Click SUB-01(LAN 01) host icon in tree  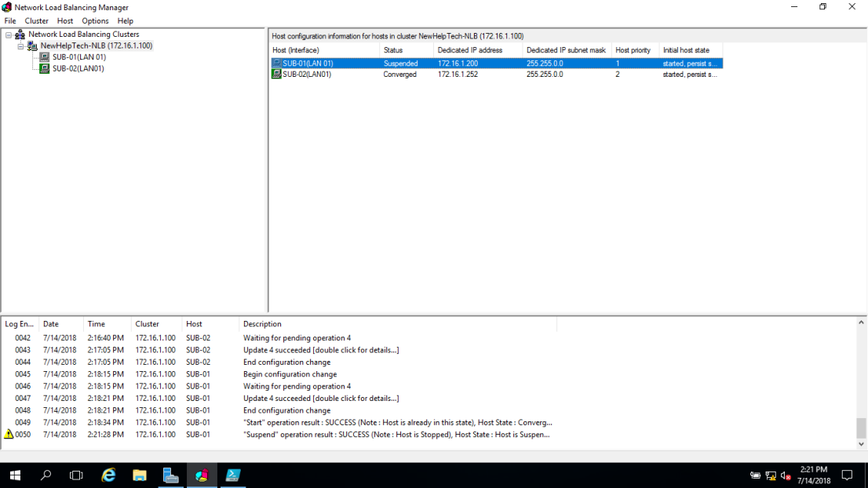44,57
